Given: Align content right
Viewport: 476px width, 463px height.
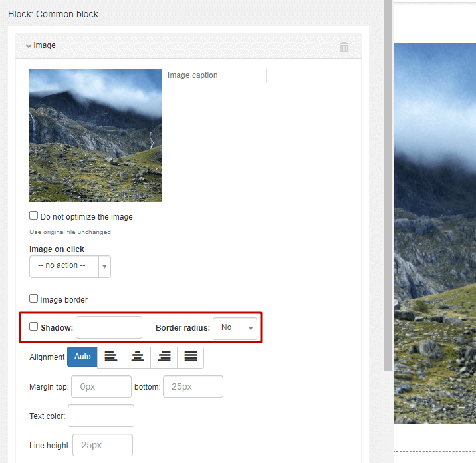Looking at the screenshot, I should click(164, 357).
